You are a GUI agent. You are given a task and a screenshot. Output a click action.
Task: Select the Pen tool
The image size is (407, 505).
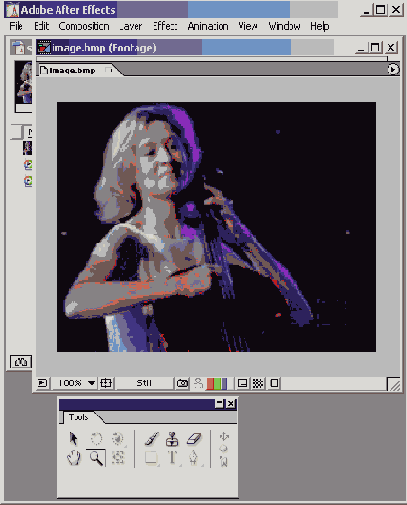(194, 458)
